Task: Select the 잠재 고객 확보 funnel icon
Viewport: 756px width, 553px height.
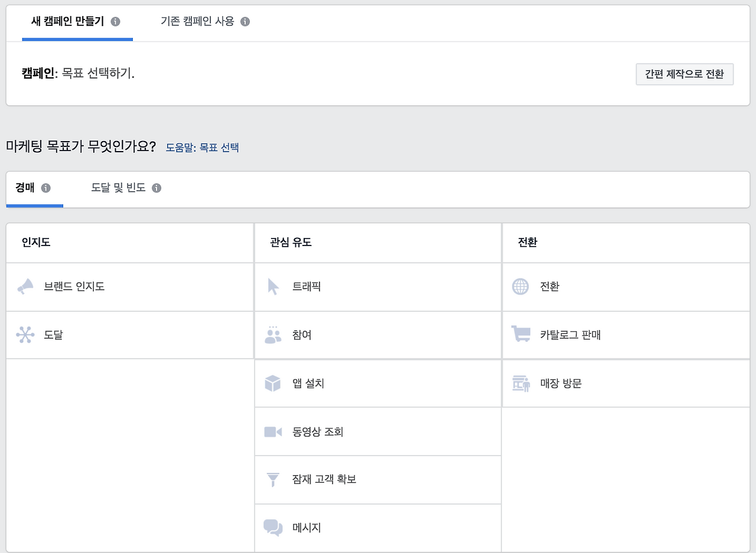Action: [273, 480]
